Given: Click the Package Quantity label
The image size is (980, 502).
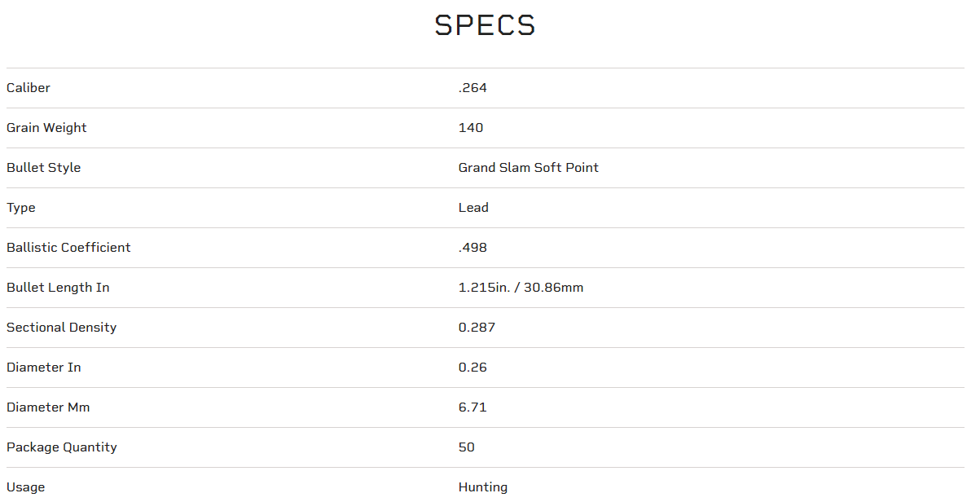Looking at the screenshot, I should (x=62, y=447).
